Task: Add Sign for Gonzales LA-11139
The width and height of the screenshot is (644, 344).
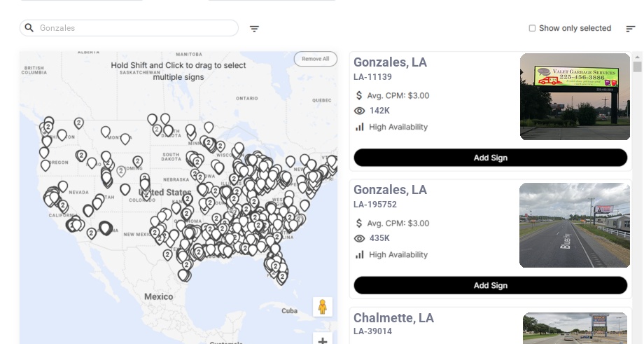Action: tap(490, 158)
